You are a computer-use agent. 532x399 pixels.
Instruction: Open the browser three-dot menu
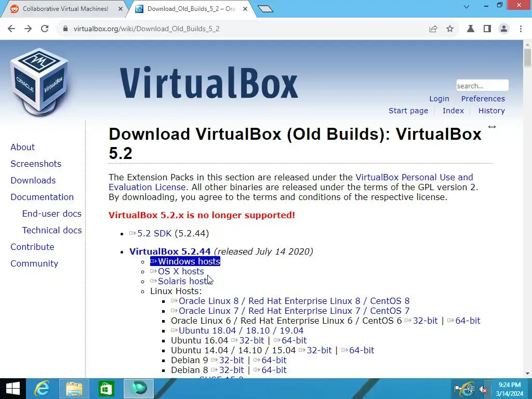coord(521,29)
